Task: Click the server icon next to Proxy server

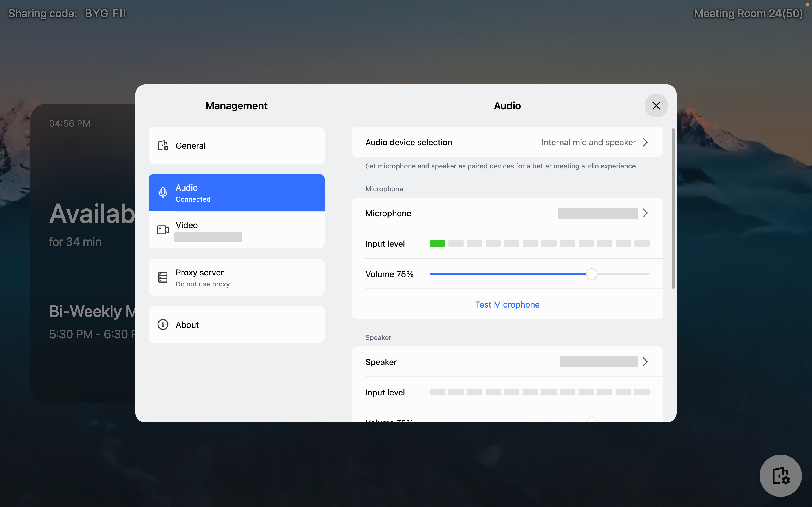Action: 163,277
